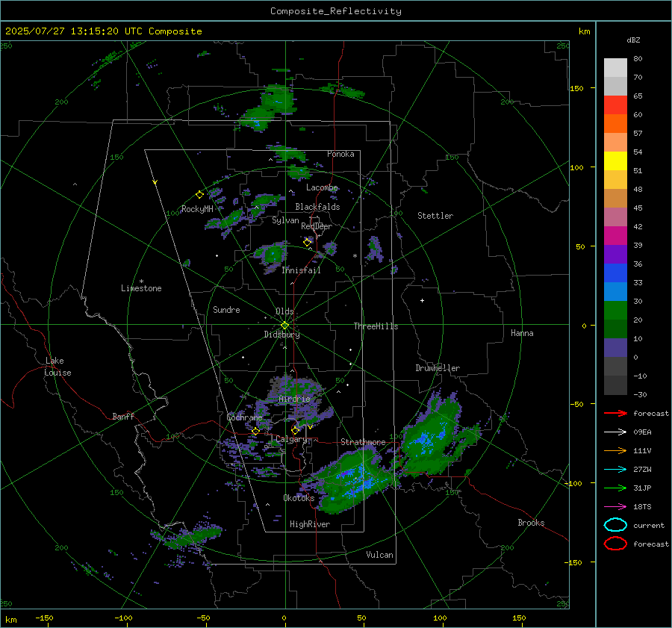Click the Drumheller city label
This screenshot has width=672, height=628.
click(438, 368)
